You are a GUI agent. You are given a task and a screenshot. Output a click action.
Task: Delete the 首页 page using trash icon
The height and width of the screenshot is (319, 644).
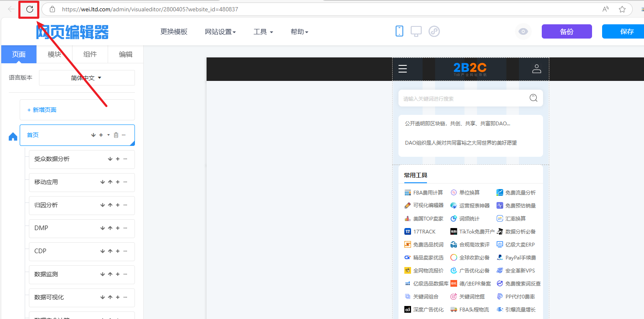[x=116, y=135]
